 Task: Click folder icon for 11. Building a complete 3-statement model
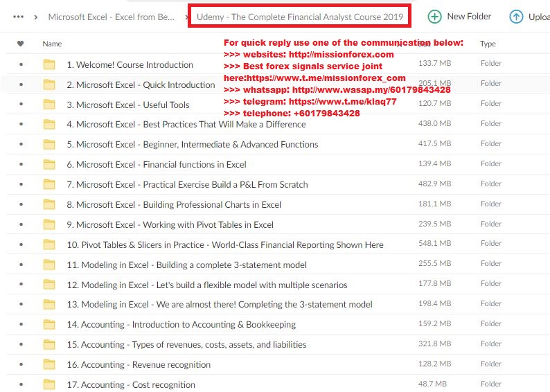[49, 265]
